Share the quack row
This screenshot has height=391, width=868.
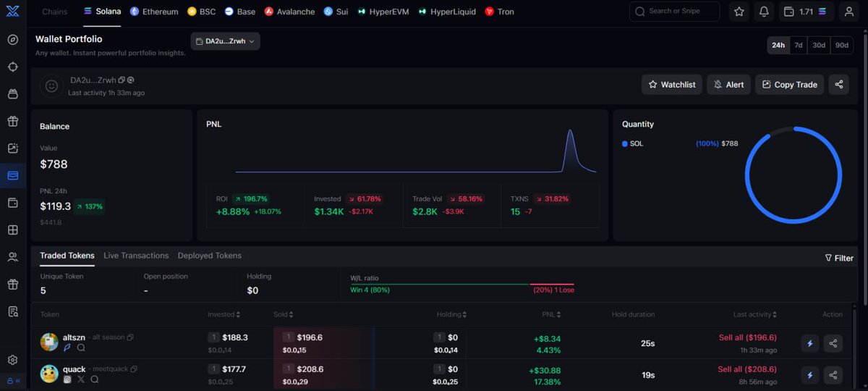tap(833, 375)
